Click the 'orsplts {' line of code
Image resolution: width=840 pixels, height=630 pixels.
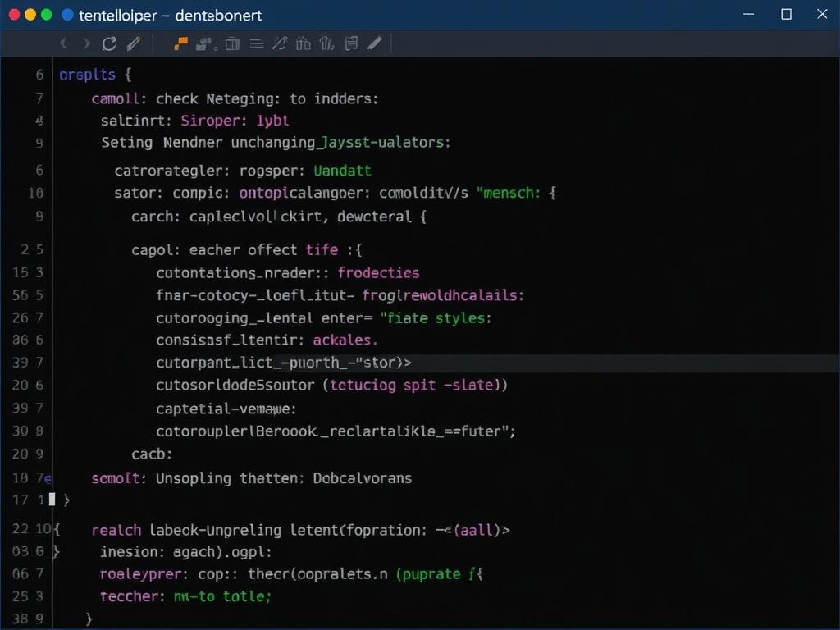95,75
